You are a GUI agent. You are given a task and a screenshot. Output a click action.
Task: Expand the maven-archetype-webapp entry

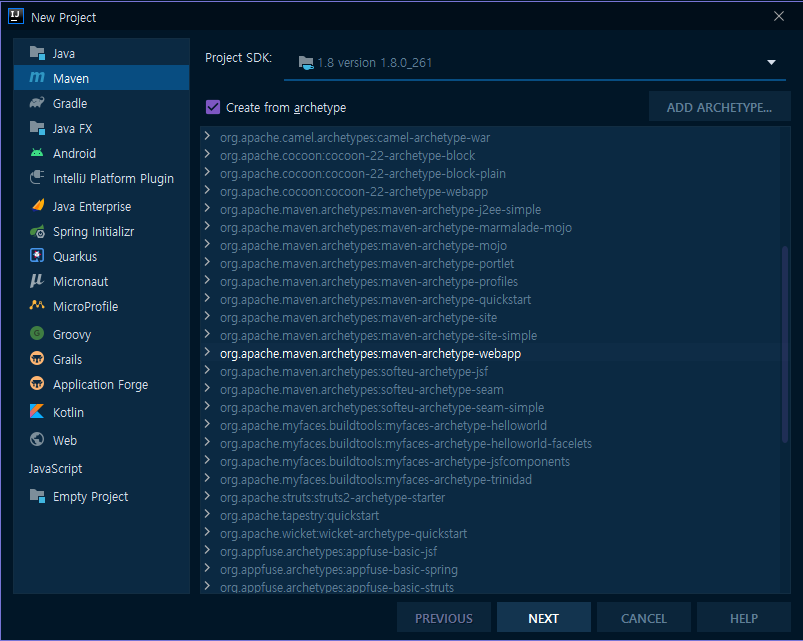point(207,353)
